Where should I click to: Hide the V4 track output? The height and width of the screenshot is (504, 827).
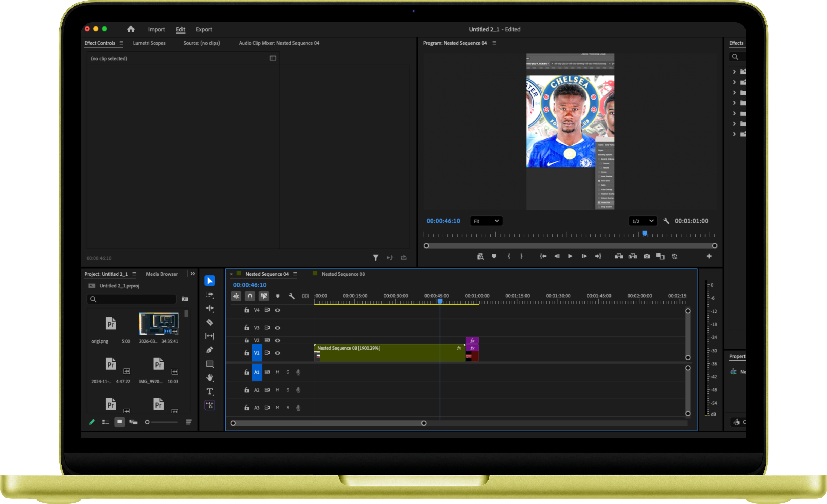(278, 310)
